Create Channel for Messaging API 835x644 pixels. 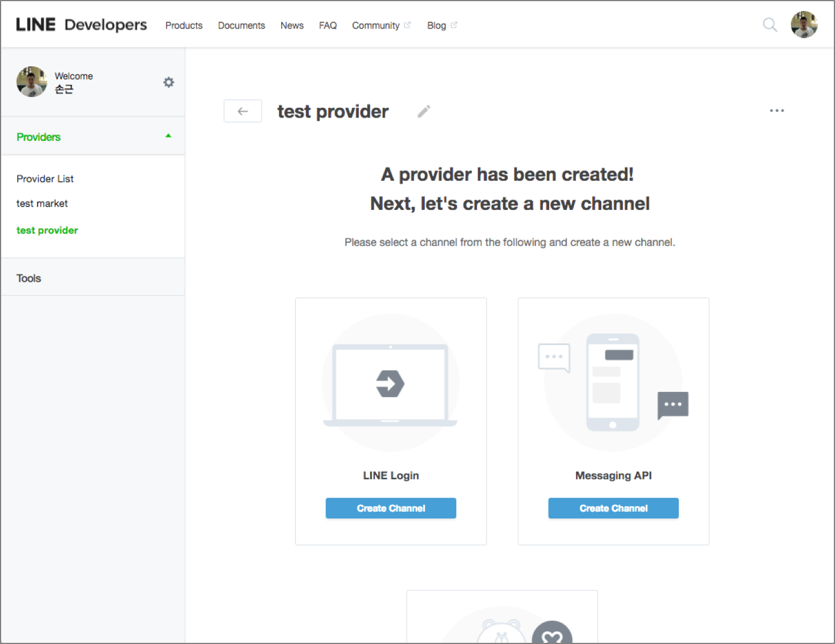pos(613,508)
